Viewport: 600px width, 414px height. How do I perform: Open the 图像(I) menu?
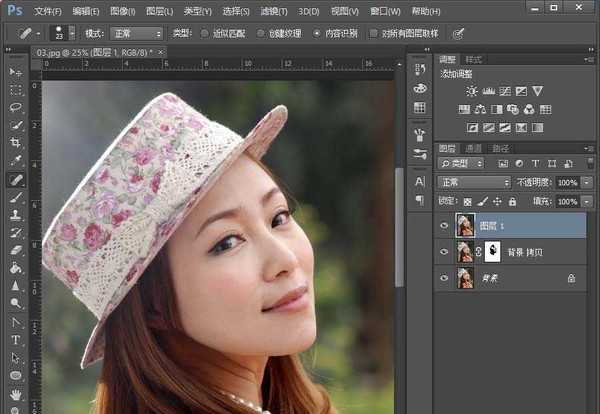click(x=123, y=11)
